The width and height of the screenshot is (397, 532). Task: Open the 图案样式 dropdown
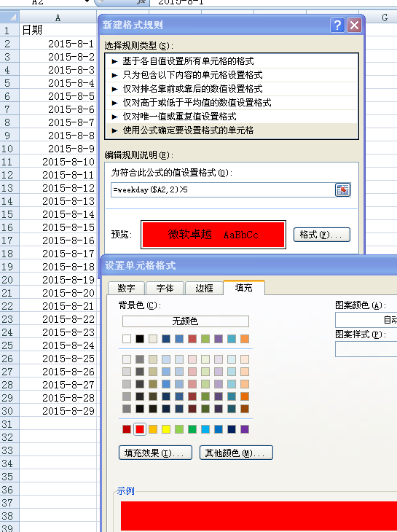[x=366, y=349]
